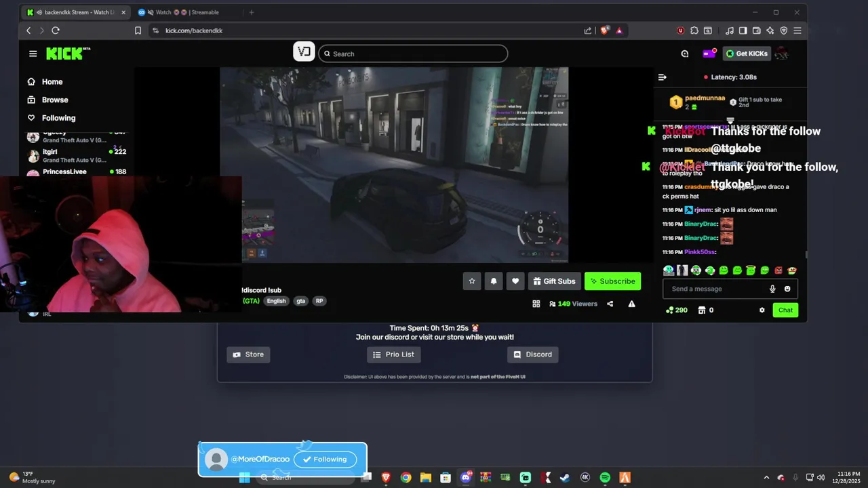The image size is (868, 488).
Task: Open Brave Leo AI sparkle icon
Action: tap(770, 30)
